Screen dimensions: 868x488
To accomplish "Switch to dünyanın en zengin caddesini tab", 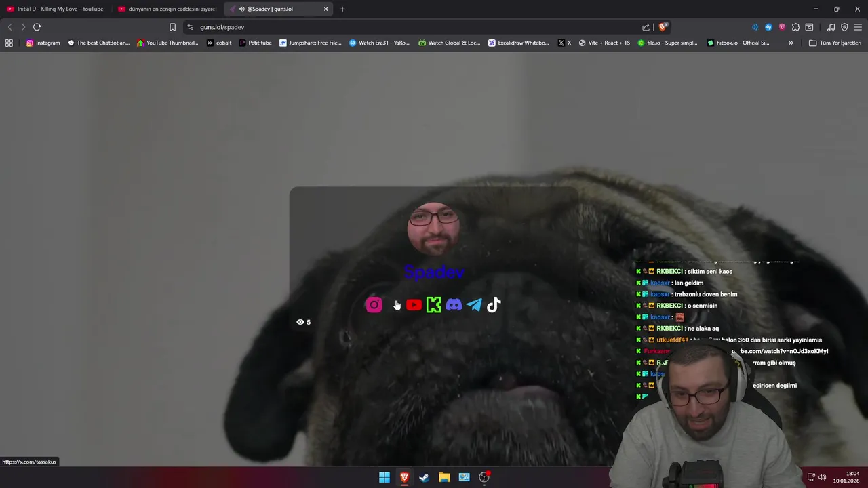I will point(167,9).
